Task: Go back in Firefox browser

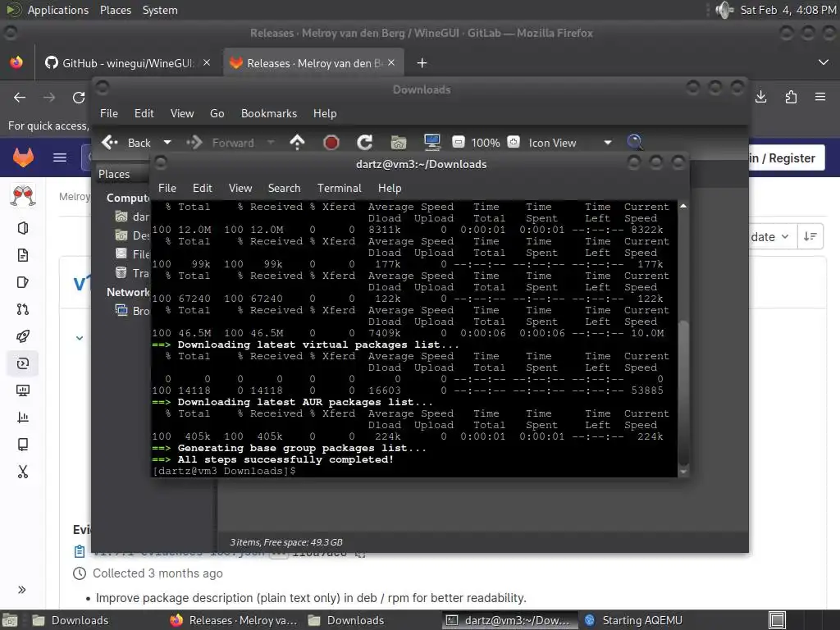Action: tap(20, 97)
